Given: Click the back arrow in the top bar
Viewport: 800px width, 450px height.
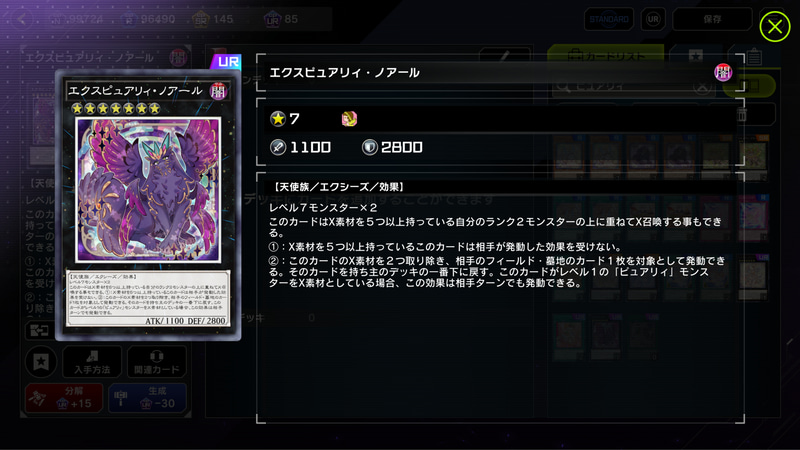Looking at the screenshot, I should click(21, 19).
